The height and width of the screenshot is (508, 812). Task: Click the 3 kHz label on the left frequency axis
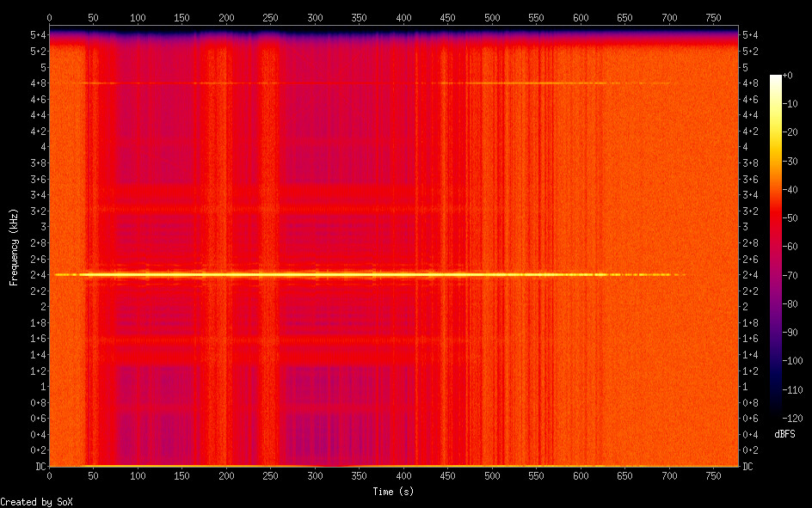coord(40,226)
